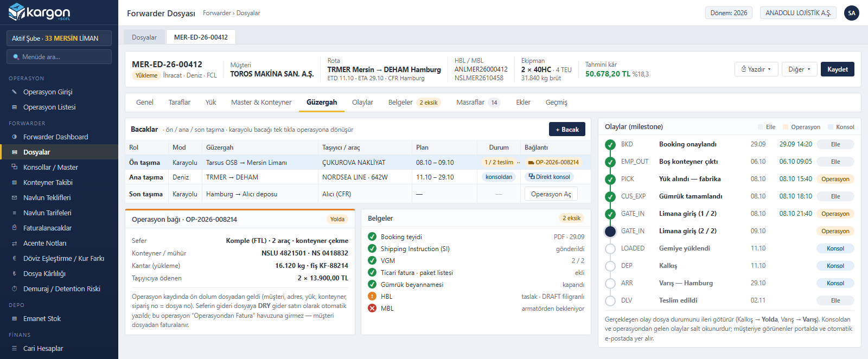Click Konsol legend square
Viewport: 868px width, 359px height.
click(x=831, y=127)
